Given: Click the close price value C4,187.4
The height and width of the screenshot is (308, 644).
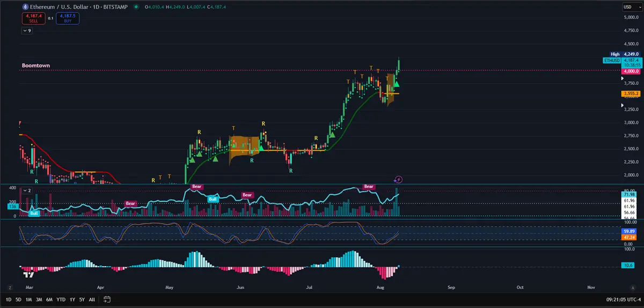Looking at the screenshot, I should [x=217, y=7].
